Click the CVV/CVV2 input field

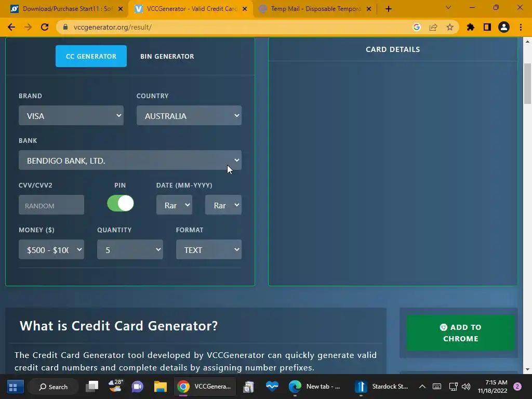pos(51,205)
